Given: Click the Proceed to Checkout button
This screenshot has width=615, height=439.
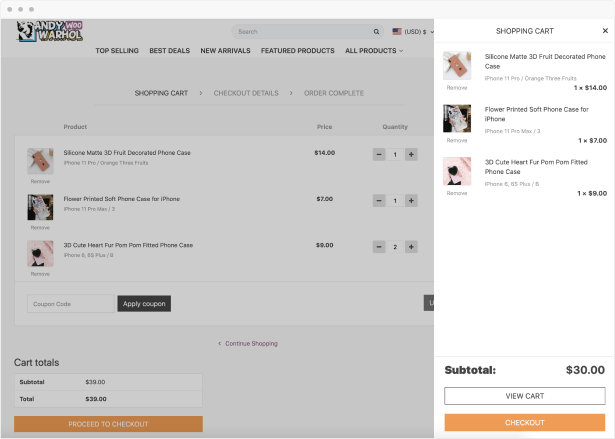Looking at the screenshot, I should click(108, 424).
